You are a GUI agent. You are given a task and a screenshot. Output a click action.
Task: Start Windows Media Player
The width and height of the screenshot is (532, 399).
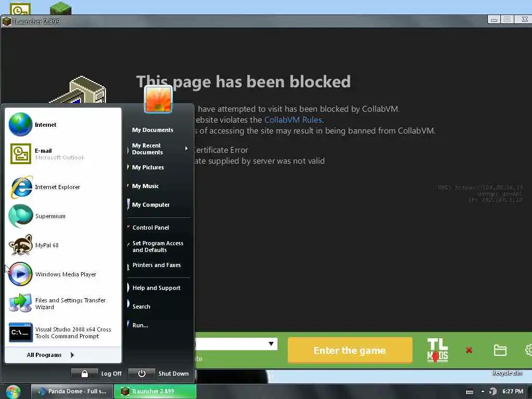[63, 274]
